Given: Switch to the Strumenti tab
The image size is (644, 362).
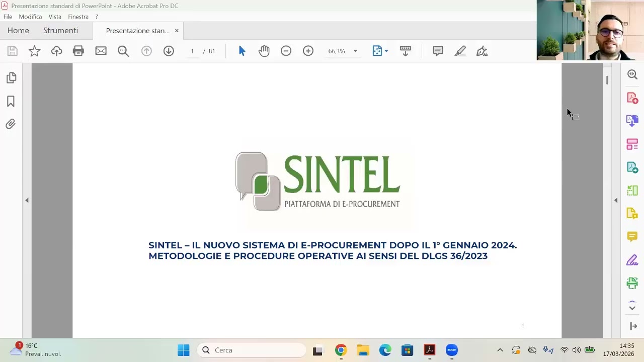Looking at the screenshot, I should (x=60, y=31).
